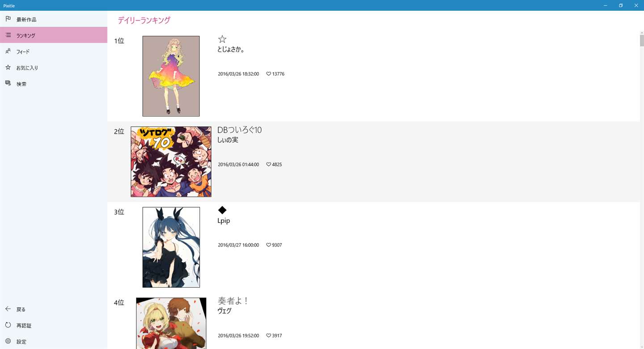Click the title DBついろぐ10
This screenshot has width=644, height=349.
click(239, 130)
